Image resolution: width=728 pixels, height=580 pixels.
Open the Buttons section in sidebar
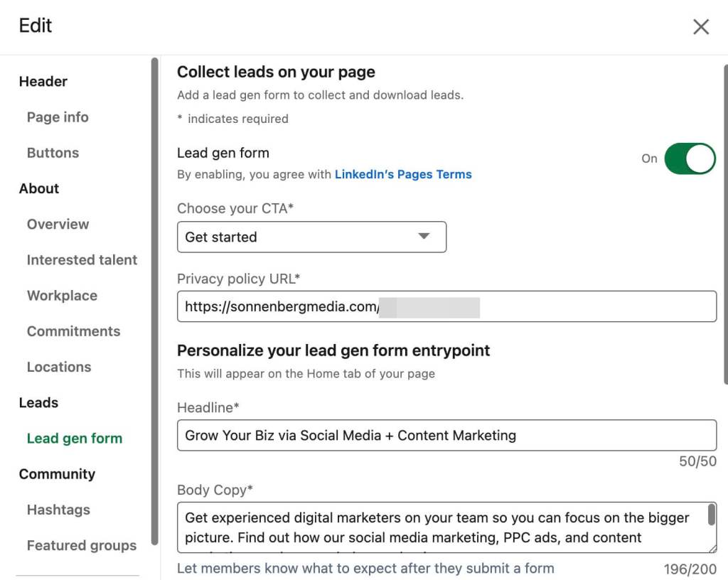coord(53,153)
